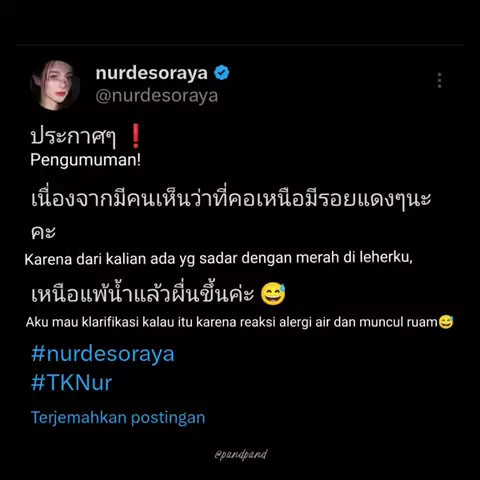This screenshot has width=480, height=480.
Task: Open the three-dot more options menu
Action: pyautogui.click(x=440, y=80)
